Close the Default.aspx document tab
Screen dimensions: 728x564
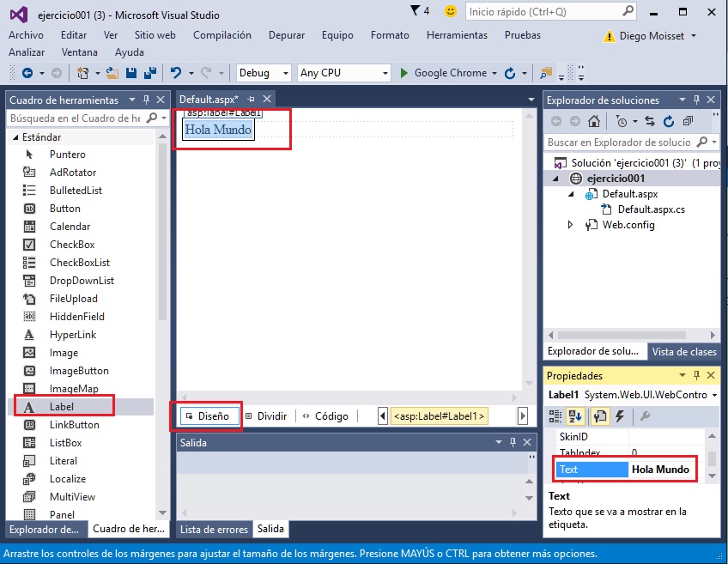coord(267,99)
